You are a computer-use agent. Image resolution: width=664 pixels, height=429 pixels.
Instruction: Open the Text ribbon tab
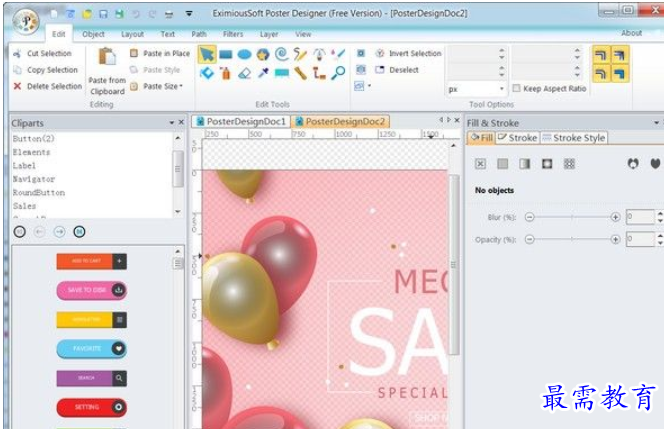(167, 34)
